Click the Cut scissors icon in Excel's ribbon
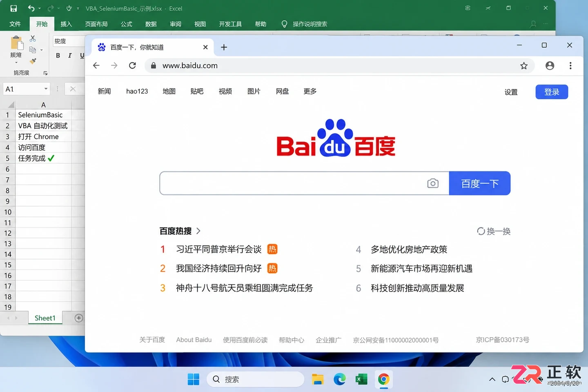 pos(33,38)
